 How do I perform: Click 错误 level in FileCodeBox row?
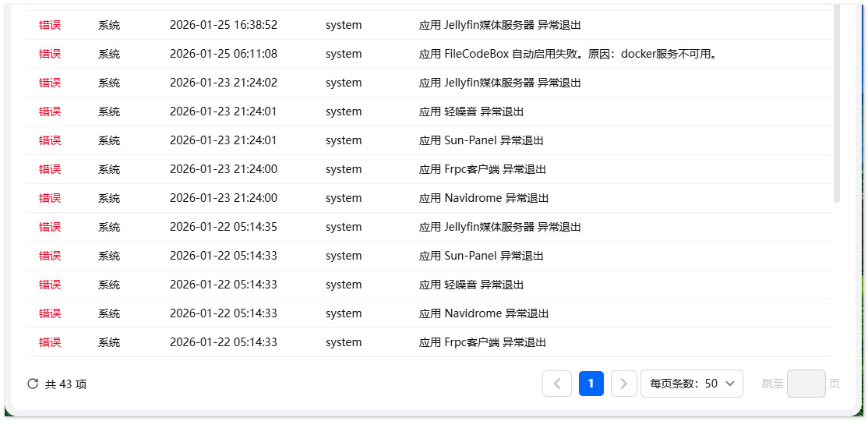(x=50, y=54)
